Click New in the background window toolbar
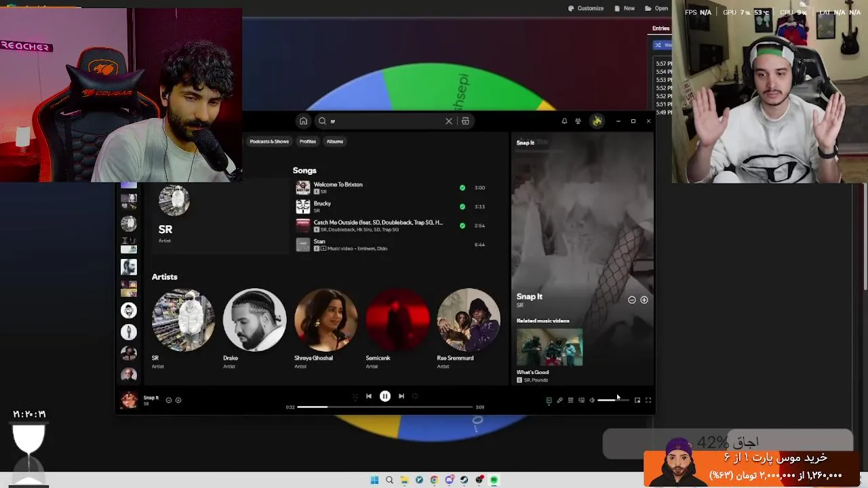868x488 pixels. point(625,8)
